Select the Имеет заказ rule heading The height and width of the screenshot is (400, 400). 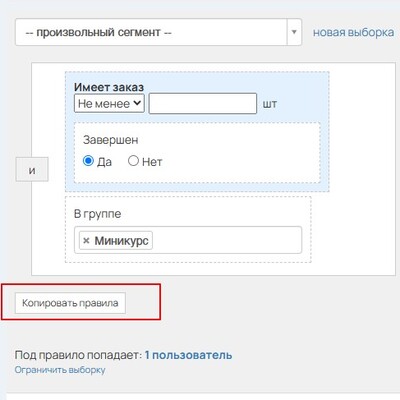109,87
